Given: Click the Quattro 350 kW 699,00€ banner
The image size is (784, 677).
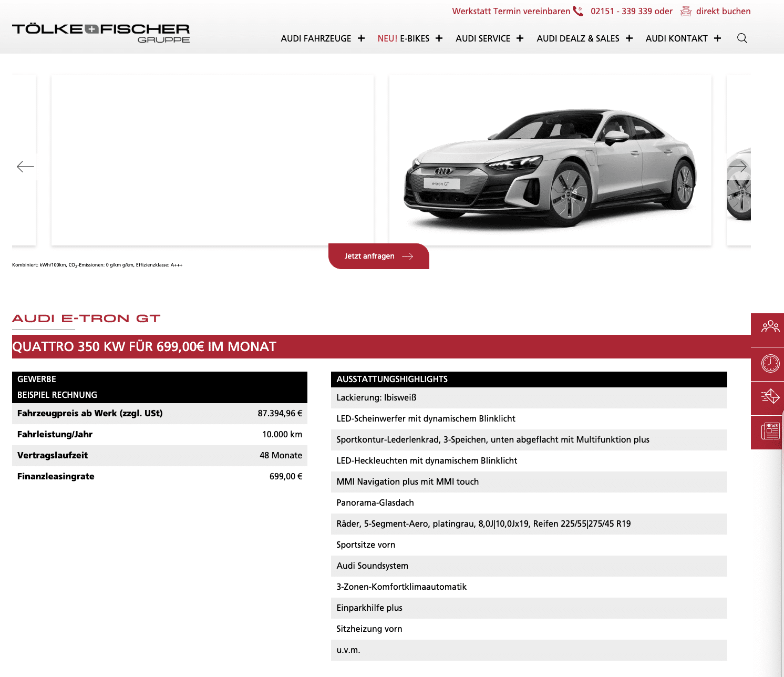Looking at the screenshot, I should pyautogui.click(x=381, y=346).
